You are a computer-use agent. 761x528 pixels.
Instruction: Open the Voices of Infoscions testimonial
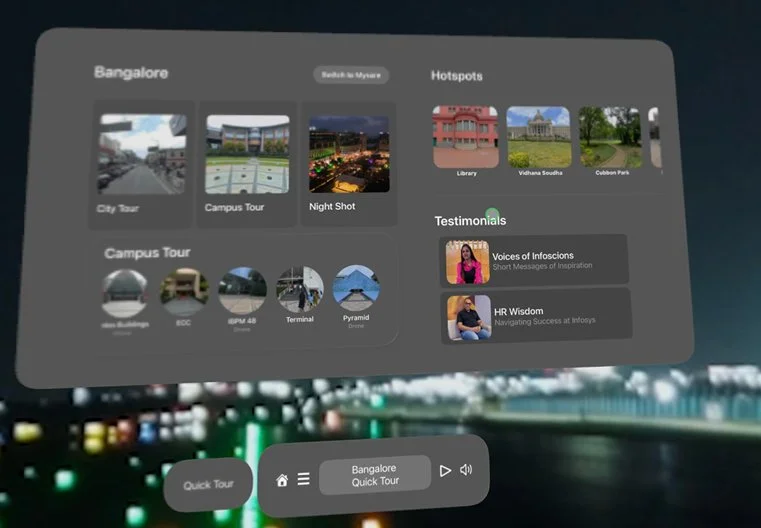pyautogui.click(x=534, y=261)
